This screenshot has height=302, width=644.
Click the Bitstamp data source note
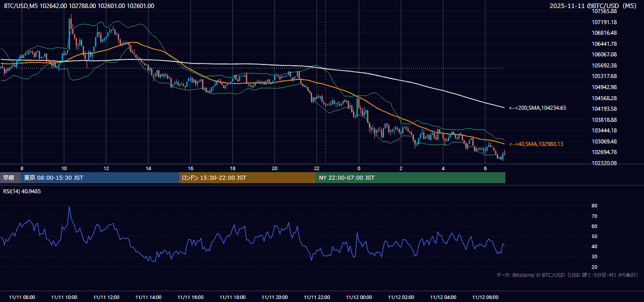click(x=567, y=275)
